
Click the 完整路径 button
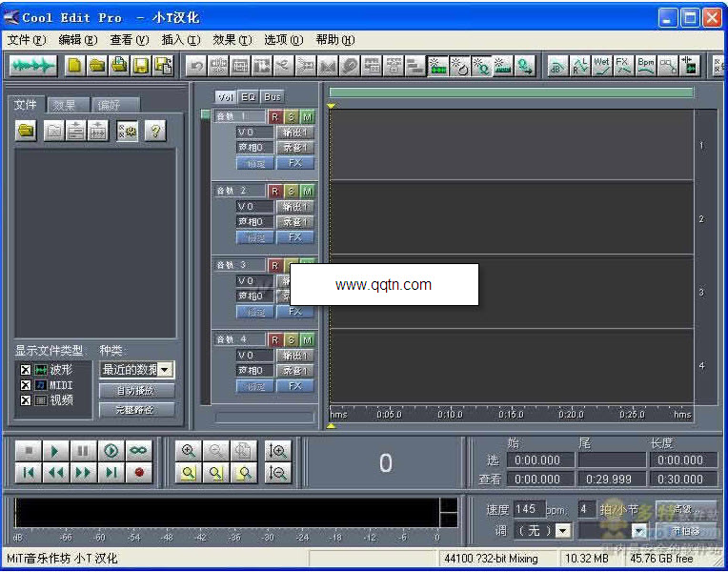[137, 409]
